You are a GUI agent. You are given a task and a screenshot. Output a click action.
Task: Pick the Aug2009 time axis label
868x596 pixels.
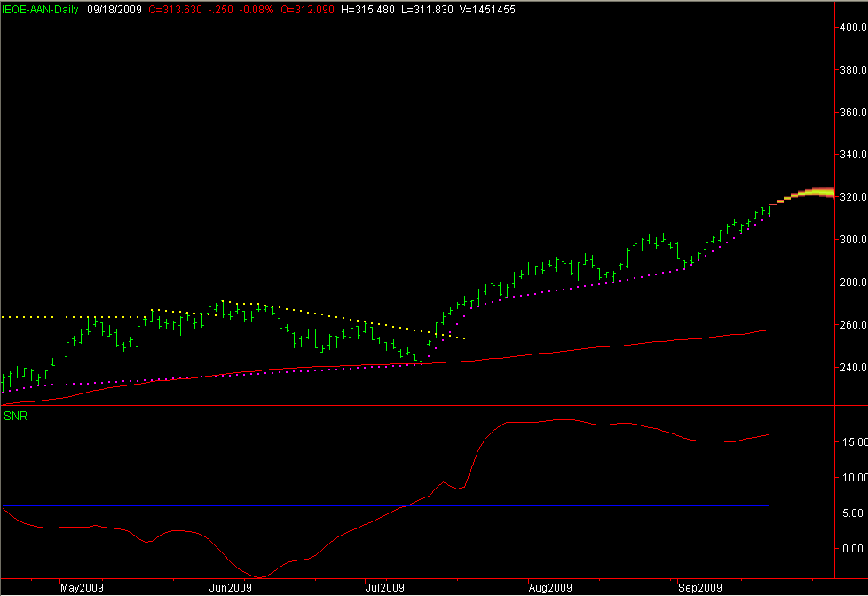548,588
